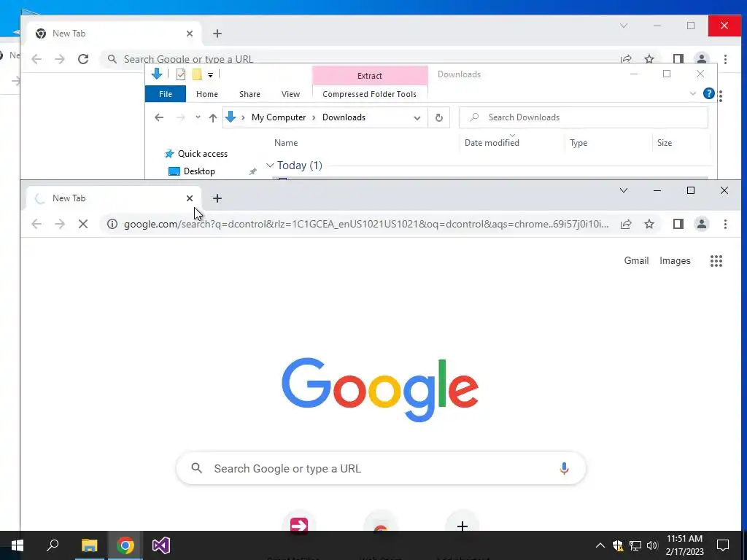Customize Explorer quick access toolbar dropdown
The width and height of the screenshot is (747, 560).
[210, 75]
